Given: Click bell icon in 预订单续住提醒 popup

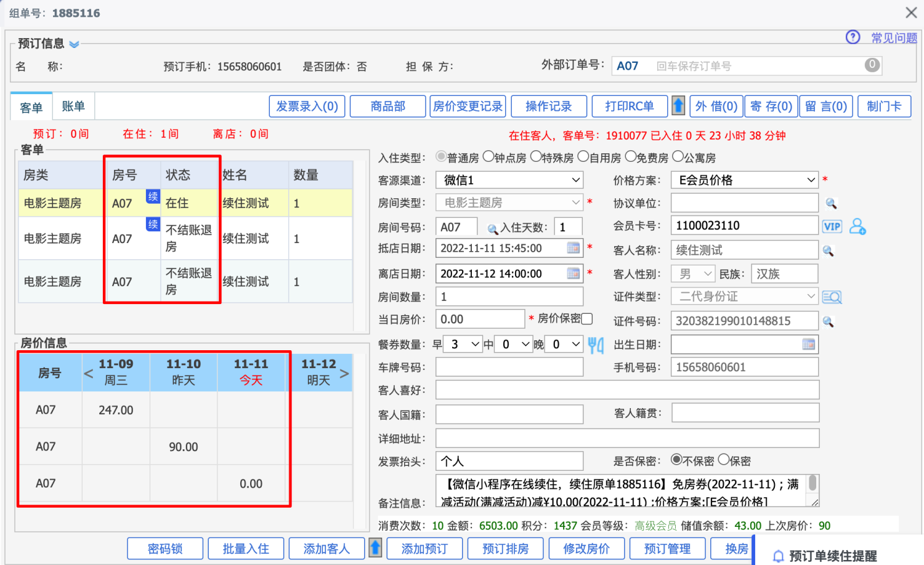Looking at the screenshot, I should point(778,556).
